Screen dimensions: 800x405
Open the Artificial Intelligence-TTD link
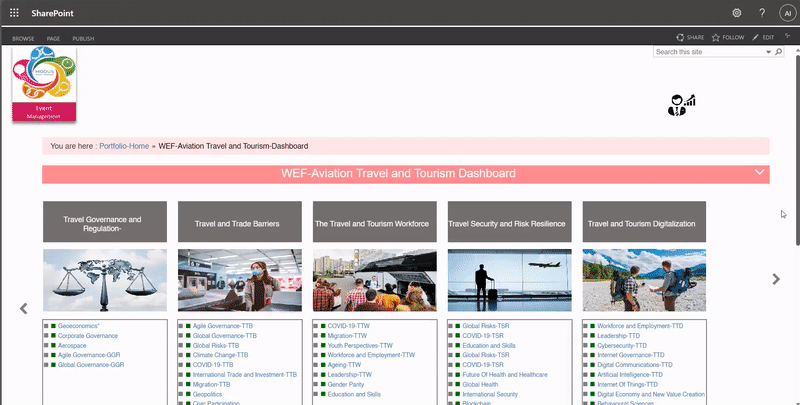[630, 374]
